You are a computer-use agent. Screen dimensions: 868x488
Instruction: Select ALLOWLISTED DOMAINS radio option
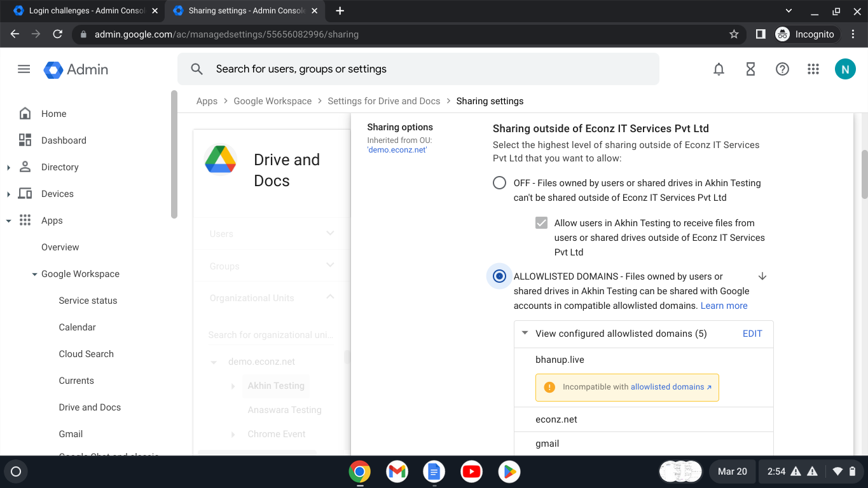click(499, 276)
